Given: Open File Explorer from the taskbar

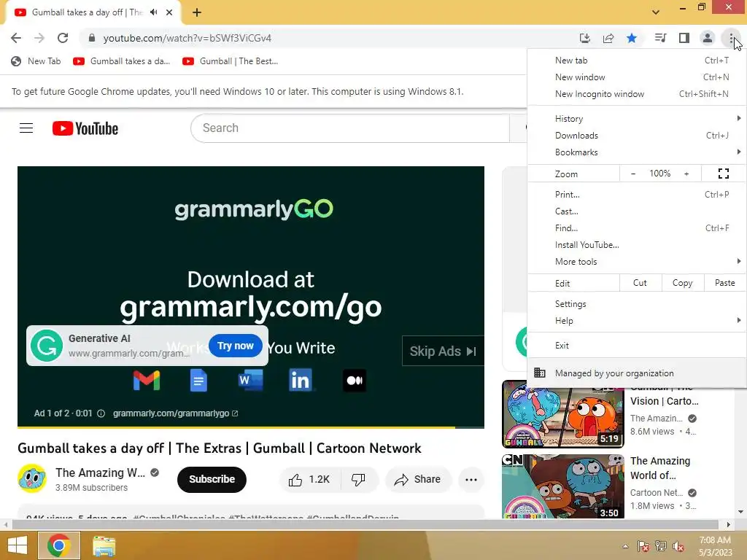Looking at the screenshot, I should coord(104,545).
